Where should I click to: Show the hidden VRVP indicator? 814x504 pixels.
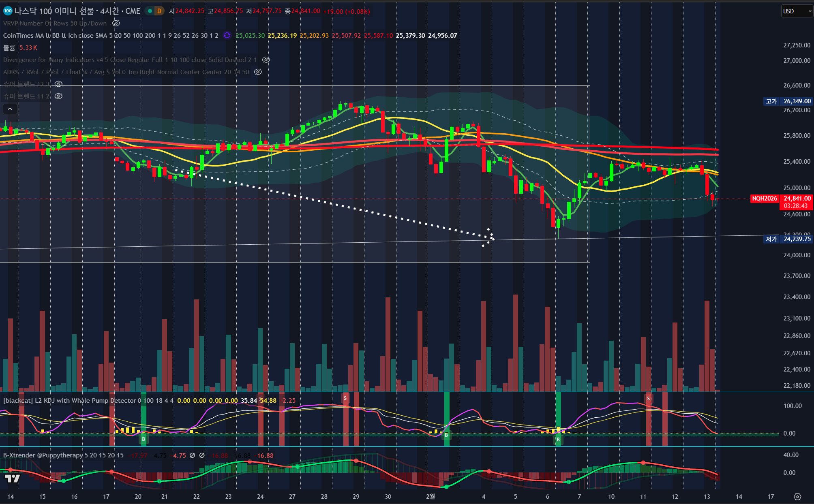pyautogui.click(x=116, y=23)
